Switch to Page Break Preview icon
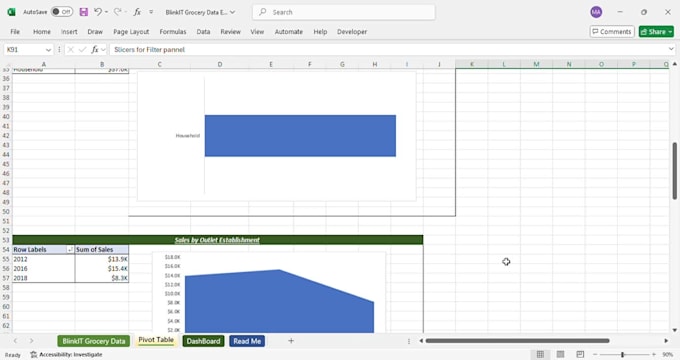680x360 pixels. tap(580, 354)
